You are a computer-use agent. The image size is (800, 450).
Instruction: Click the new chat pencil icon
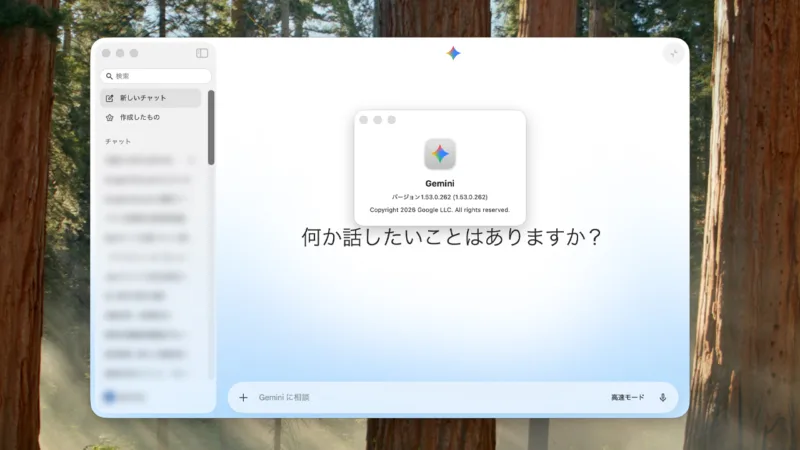109,98
